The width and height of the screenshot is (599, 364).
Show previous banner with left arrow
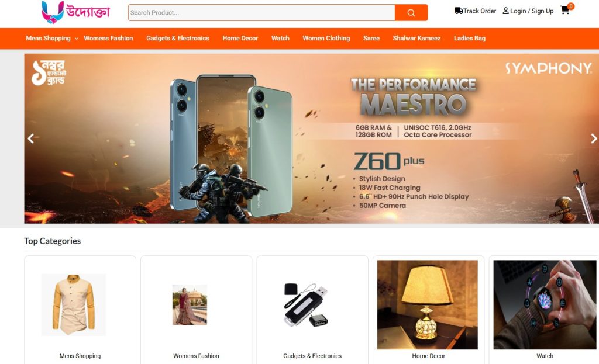pyautogui.click(x=31, y=138)
